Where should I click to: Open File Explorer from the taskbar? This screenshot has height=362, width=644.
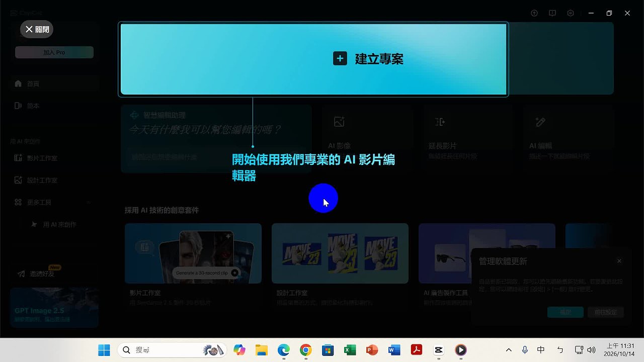tap(261, 350)
